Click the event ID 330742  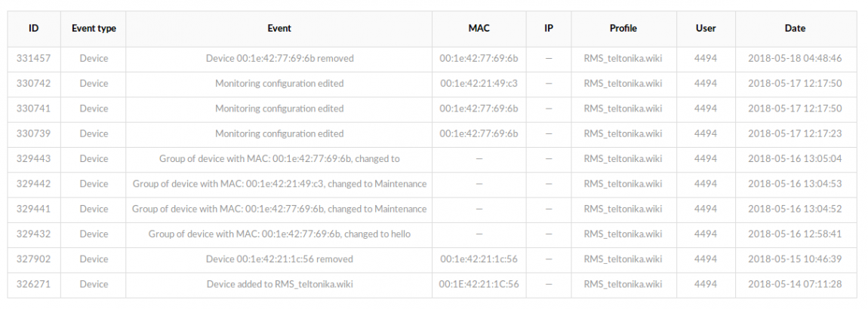(x=34, y=84)
